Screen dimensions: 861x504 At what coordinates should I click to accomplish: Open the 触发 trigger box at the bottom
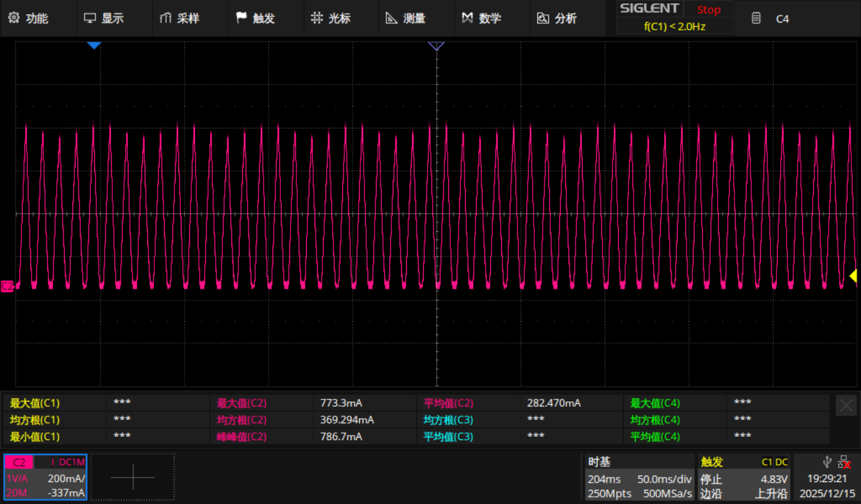745,478
